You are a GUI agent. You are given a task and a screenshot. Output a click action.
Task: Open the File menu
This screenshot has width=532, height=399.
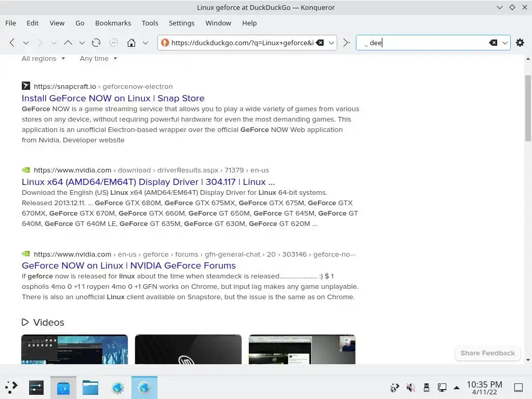(x=10, y=23)
